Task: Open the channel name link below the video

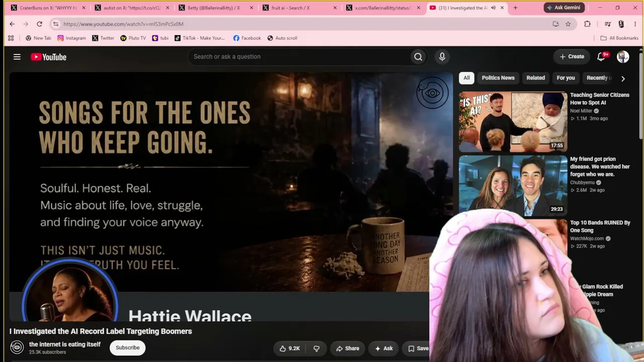Action: click(x=65, y=344)
